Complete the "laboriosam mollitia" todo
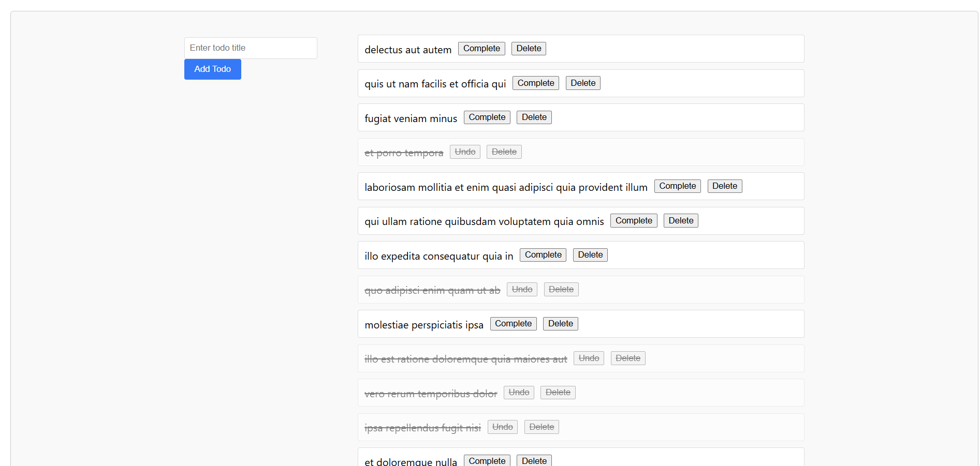980x466 pixels. (677, 186)
